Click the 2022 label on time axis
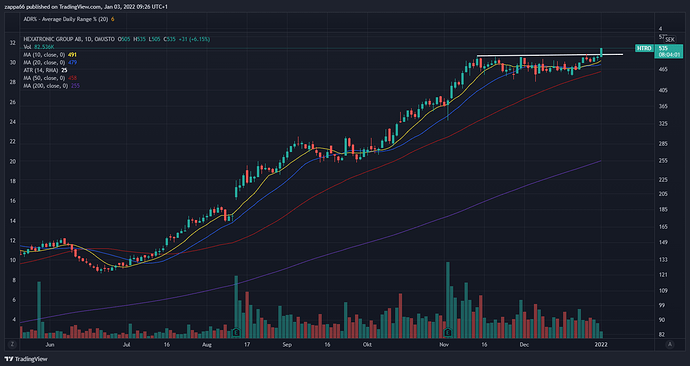 (601, 345)
